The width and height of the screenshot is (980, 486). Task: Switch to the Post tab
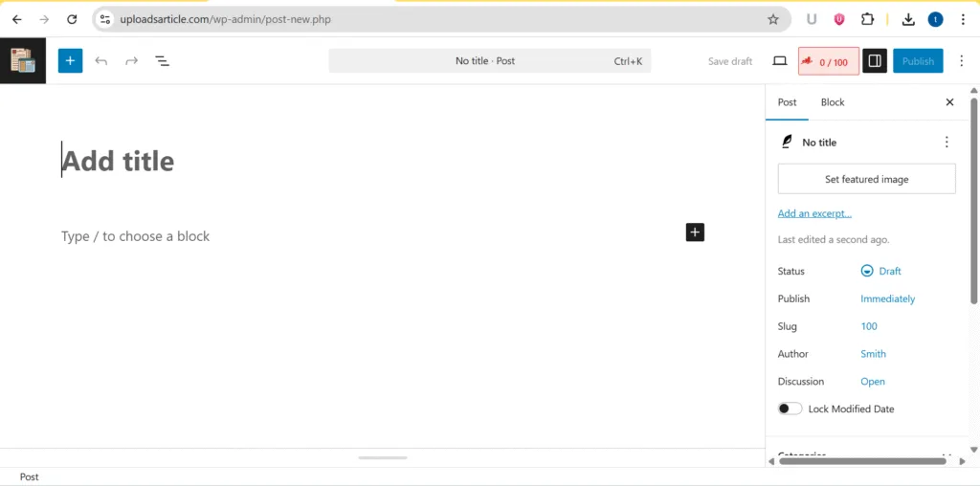coord(787,101)
